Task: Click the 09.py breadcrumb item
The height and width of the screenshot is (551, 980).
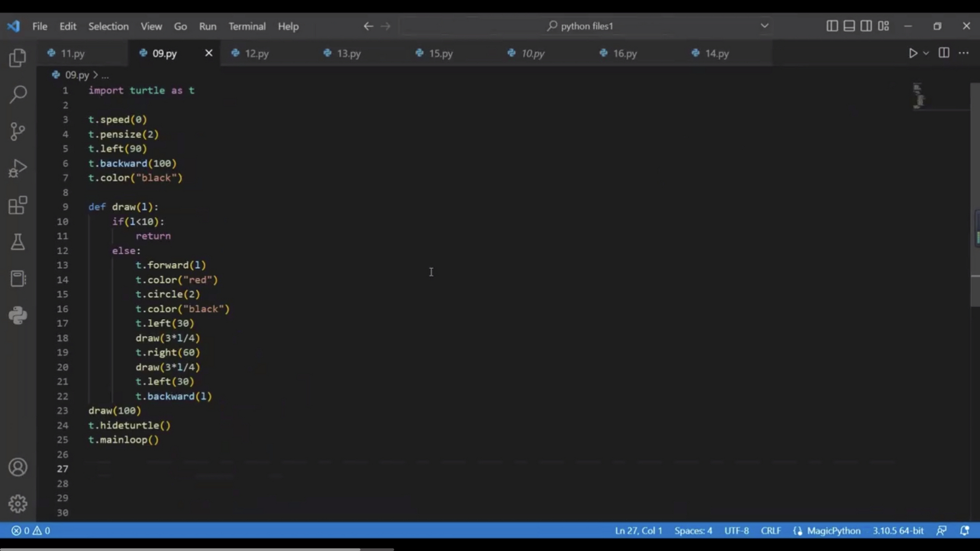Action: (77, 75)
